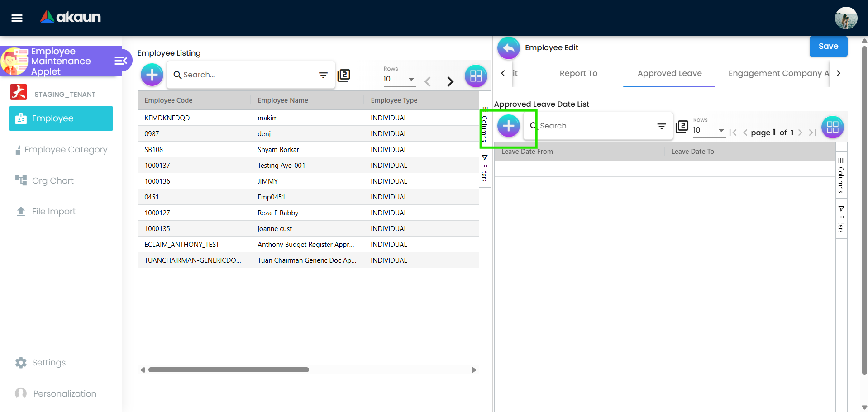
Task: Save the employee edits
Action: point(828,47)
